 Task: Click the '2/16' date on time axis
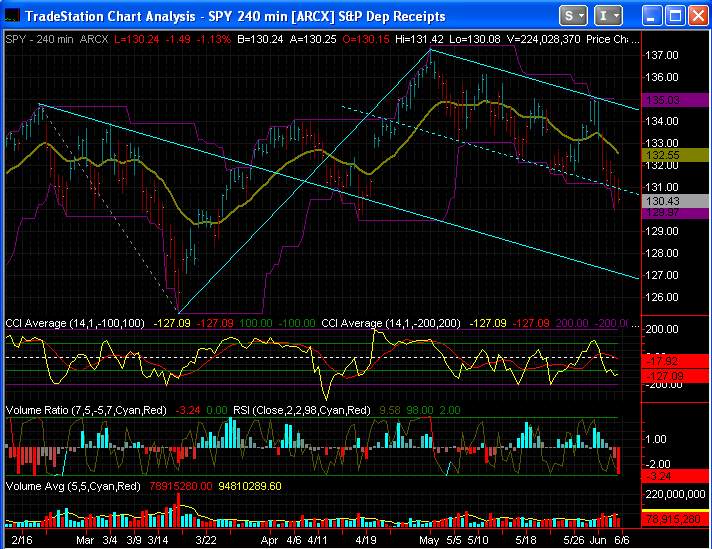[22, 540]
